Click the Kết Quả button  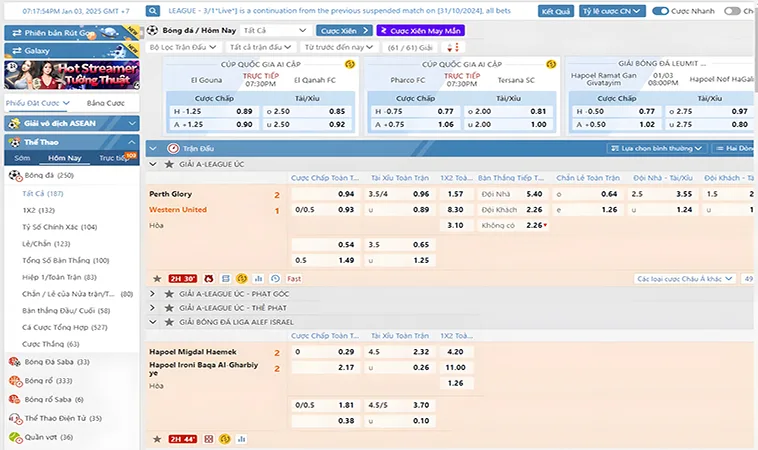click(x=555, y=11)
